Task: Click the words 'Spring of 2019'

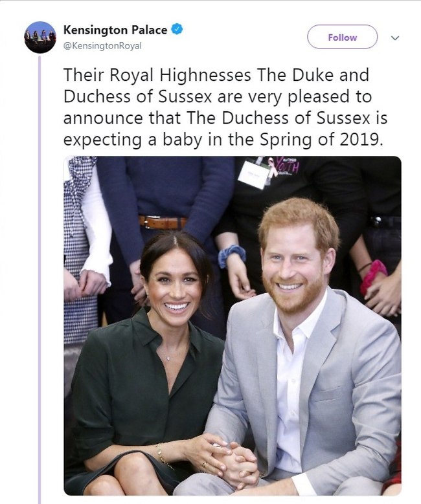Action: pyautogui.click(x=321, y=140)
